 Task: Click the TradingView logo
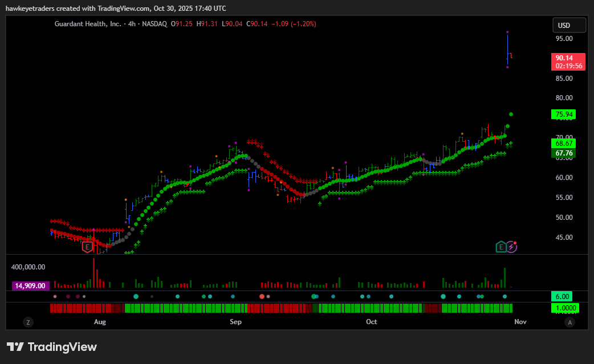52,346
